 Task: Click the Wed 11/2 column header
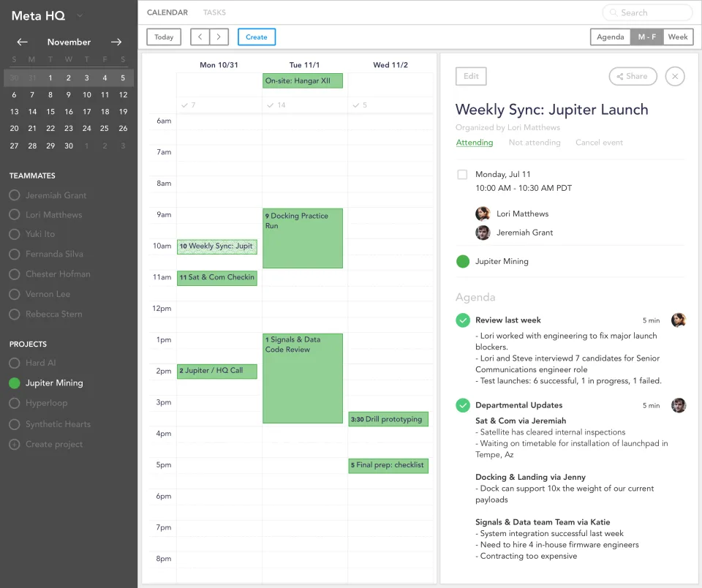(x=390, y=65)
